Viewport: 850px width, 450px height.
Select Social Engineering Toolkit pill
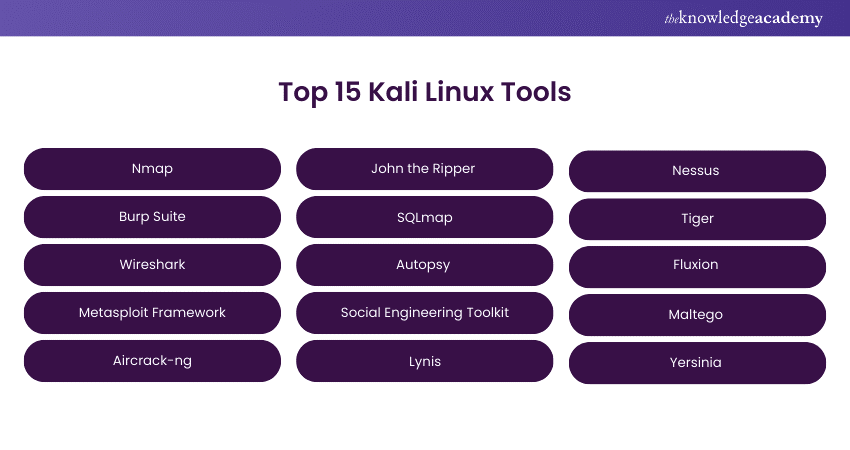pyautogui.click(x=424, y=313)
